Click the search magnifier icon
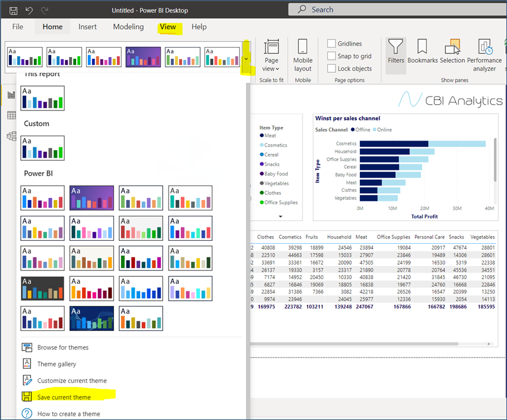The height and width of the screenshot is (420, 507). pyautogui.click(x=302, y=9)
